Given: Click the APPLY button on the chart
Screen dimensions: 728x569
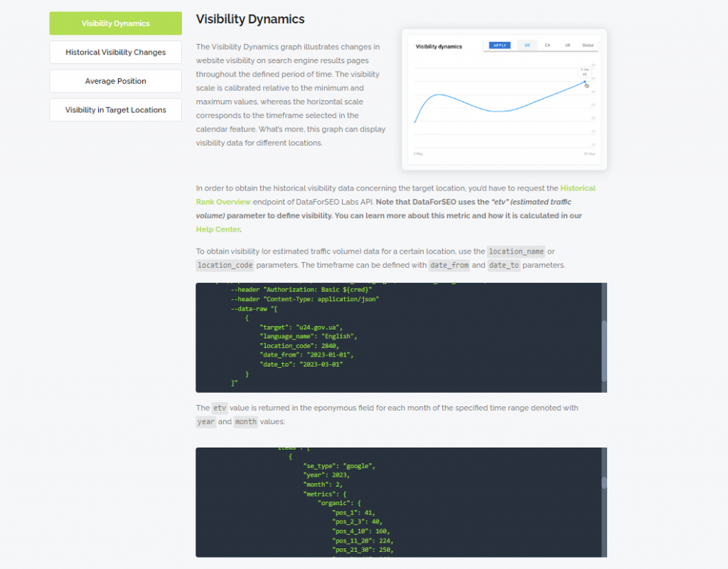Looking at the screenshot, I should pyautogui.click(x=499, y=44).
